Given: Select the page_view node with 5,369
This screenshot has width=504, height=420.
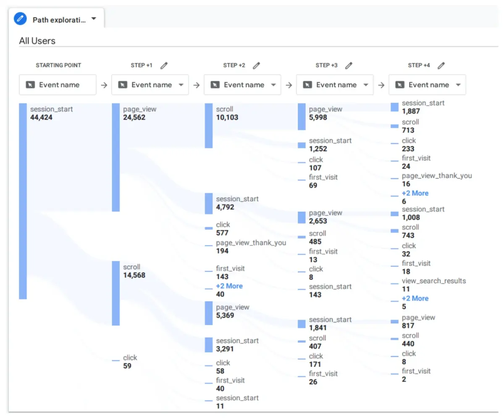Looking at the screenshot, I should click(x=209, y=313).
